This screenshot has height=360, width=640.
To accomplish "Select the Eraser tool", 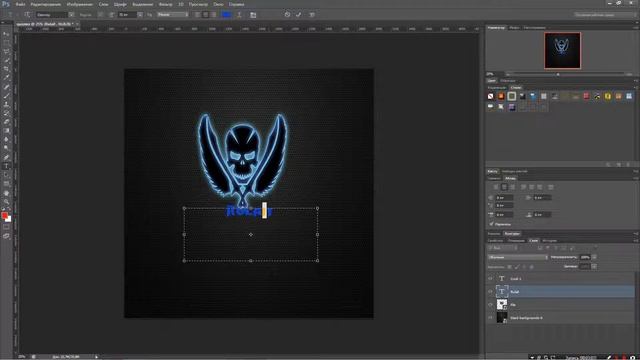I will point(6,122).
